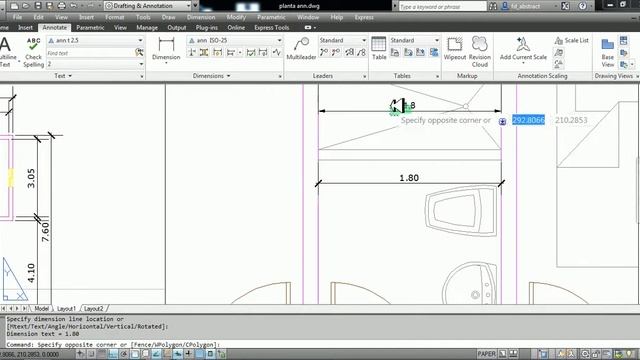The height and width of the screenshot is (360, 640).
Task: Toggle the PAPER space button
Action: click(x=487, y=354)
